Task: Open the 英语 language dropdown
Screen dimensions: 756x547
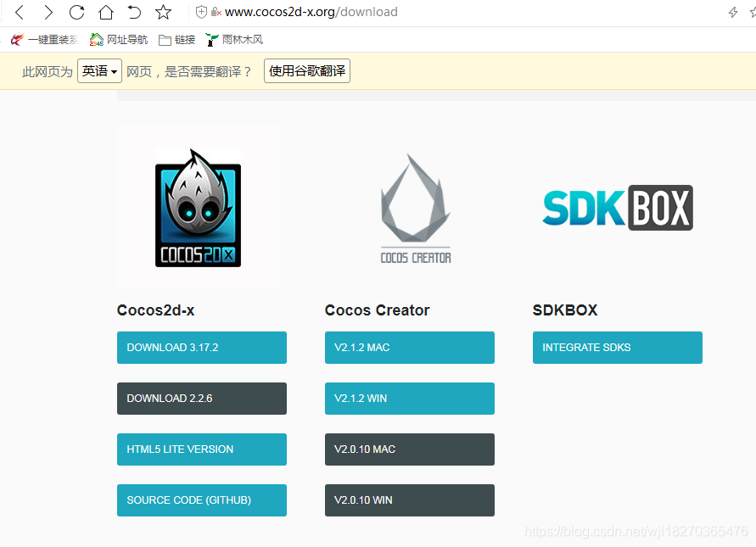Action: point(99,71)
